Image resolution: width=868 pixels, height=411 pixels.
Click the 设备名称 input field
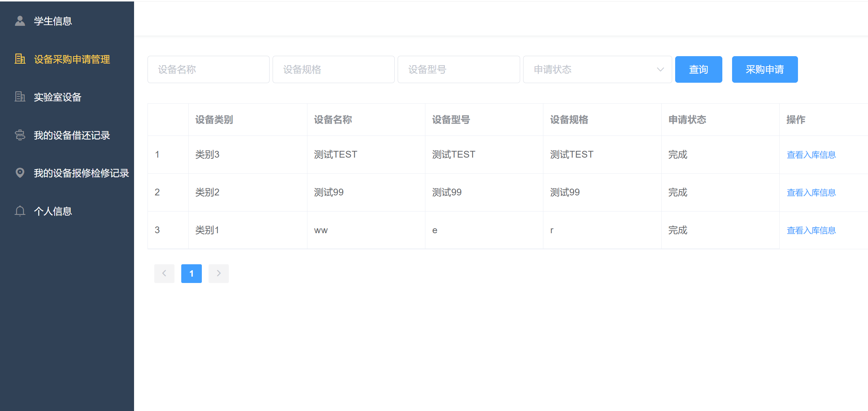tap(208, 69)
